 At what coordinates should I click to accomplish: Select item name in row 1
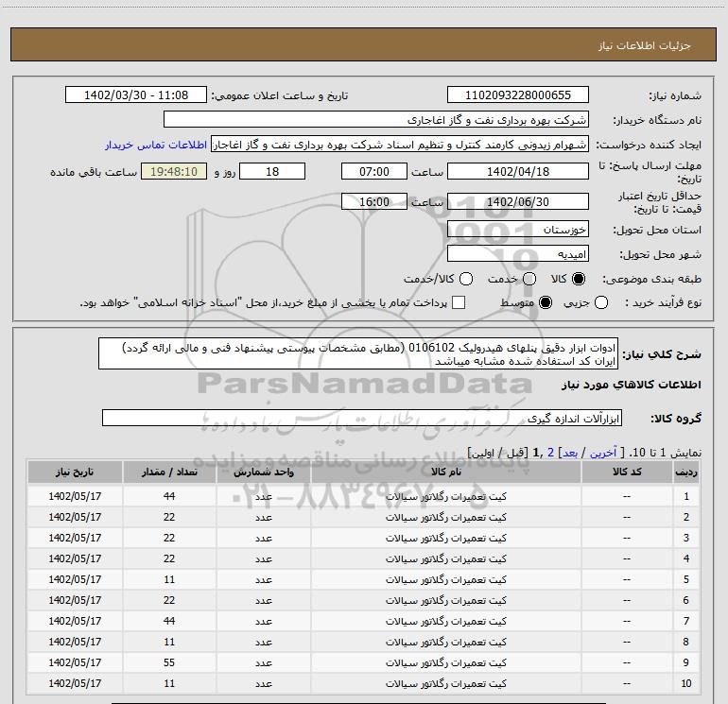445,496
